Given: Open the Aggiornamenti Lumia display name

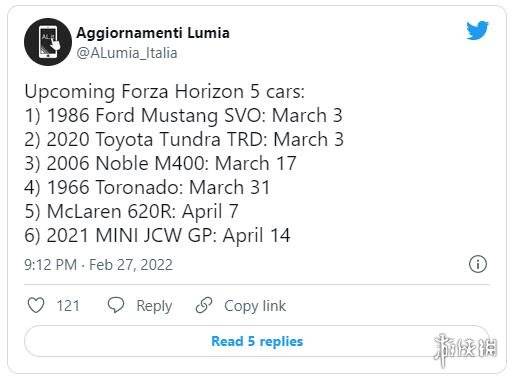Looking at the screenshot, I should click(x=153, y=33).
